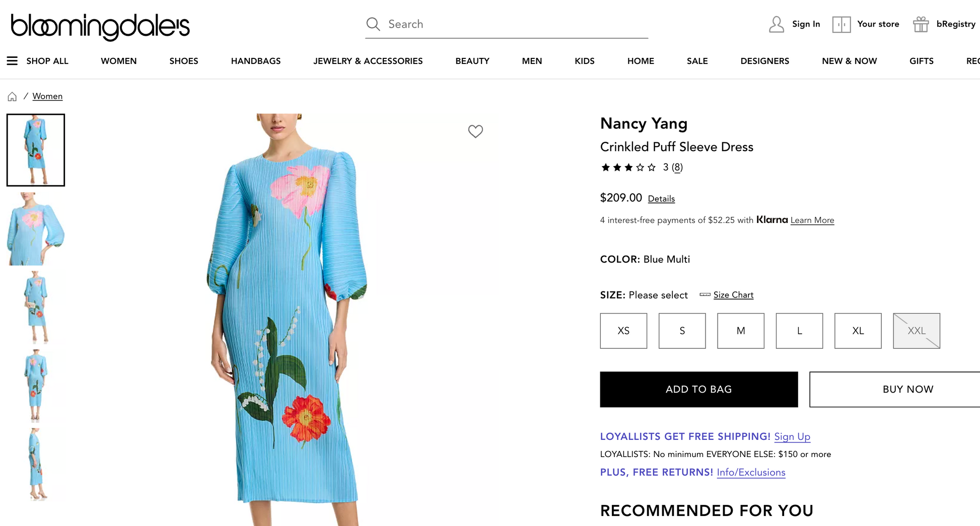Expand the Designers navigation menu
Viewport: 980px width, 526px height.
tap(764, 61)
